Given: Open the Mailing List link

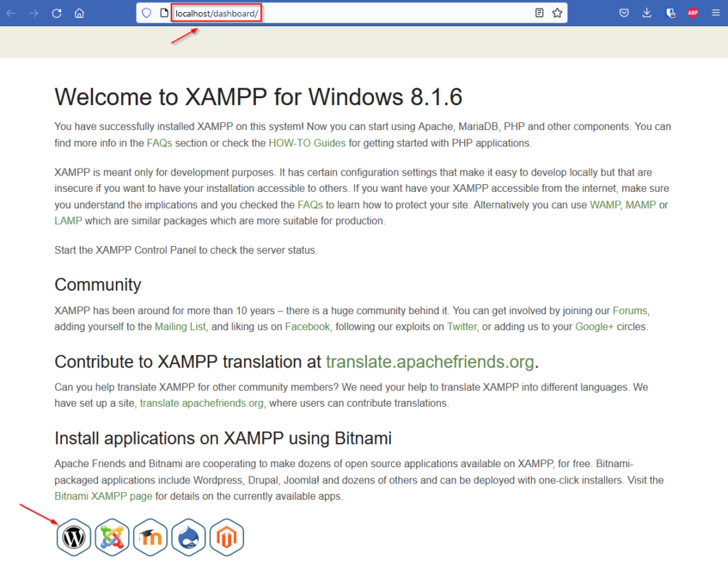Looking at the screenshot, I should pos(180,326).
